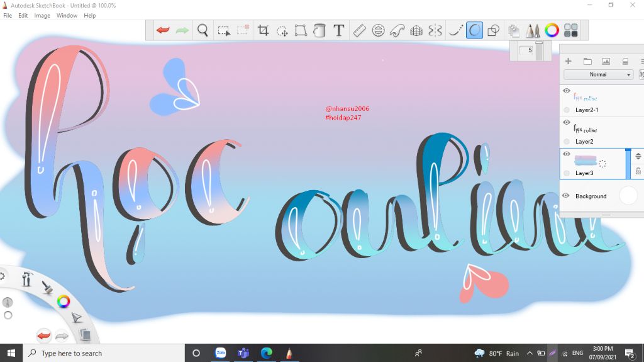Viewport: 644px width, 362px height.
Task: Activate the Crop tool
Action: (x=263, y=30)
